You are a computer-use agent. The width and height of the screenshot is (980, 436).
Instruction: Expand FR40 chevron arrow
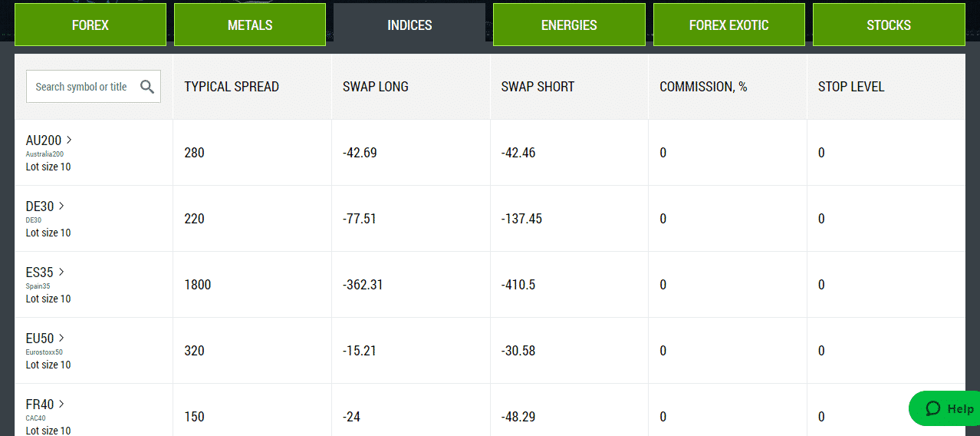pos(61,404)
